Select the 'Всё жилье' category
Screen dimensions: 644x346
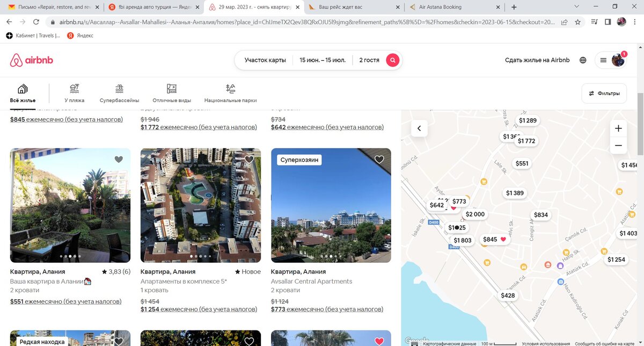(x=23, y=93)
